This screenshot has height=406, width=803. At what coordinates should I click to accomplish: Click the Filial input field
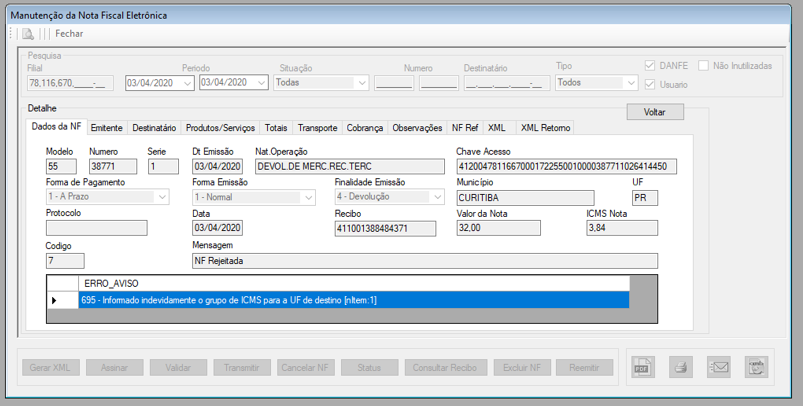70,83
